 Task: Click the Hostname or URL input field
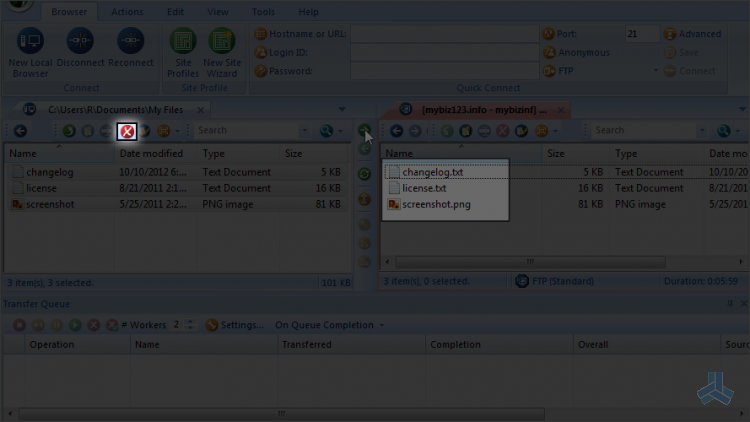(x=444, y=34)
